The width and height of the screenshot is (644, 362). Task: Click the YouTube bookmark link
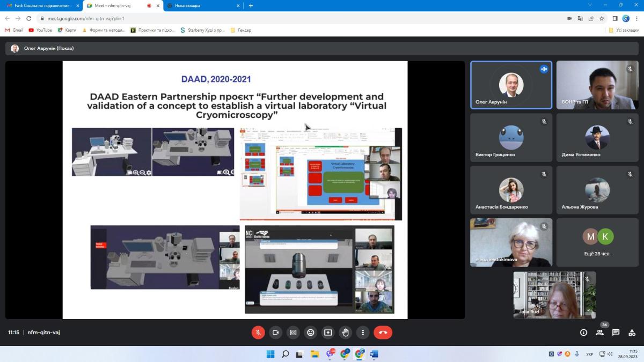click(40, 30)
